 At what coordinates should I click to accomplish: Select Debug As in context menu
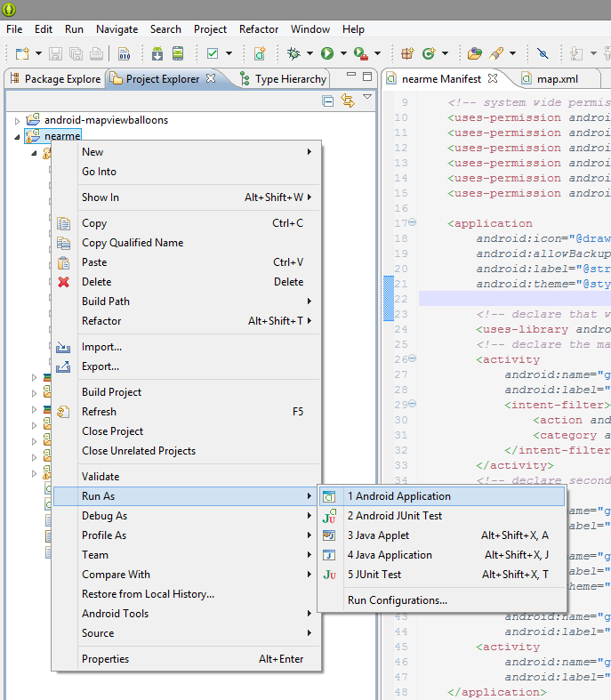(187, 516)
